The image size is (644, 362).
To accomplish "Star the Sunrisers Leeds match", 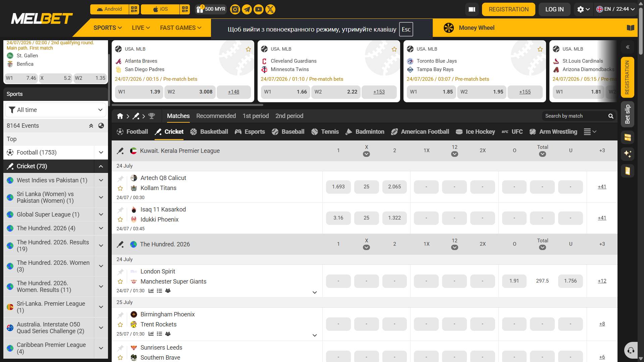I will point(120,358).
